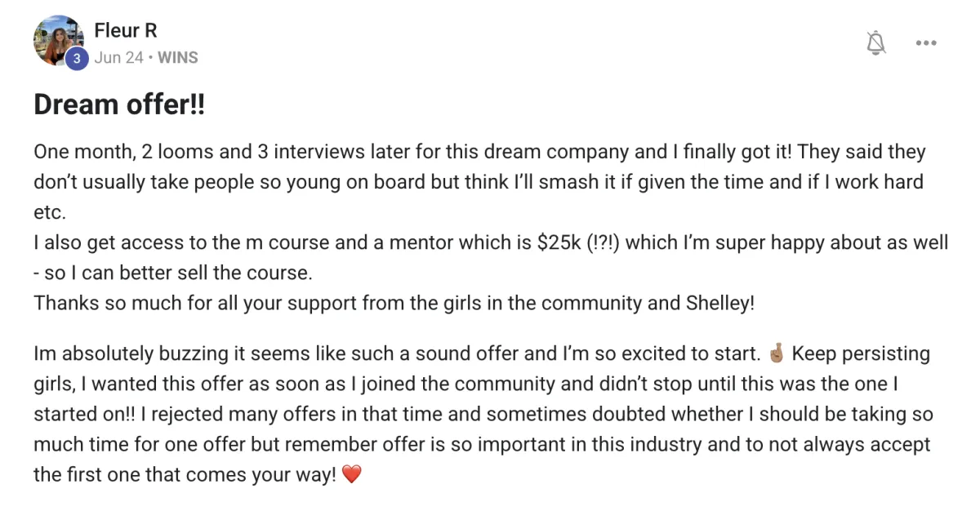Viewport: 980px width, 511px height.
Task: Click the red heart emoji at post end
Action: point(351,475)
